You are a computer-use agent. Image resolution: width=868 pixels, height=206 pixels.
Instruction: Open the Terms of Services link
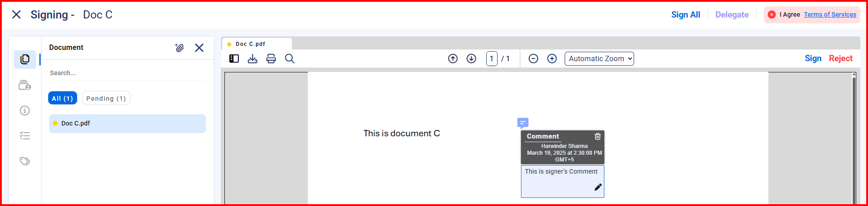tap(830, 14)
